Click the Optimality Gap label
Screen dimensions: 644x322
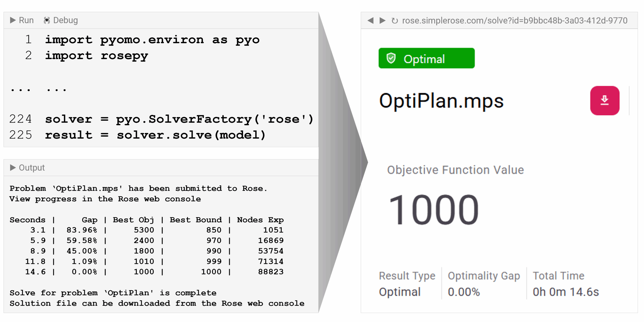pos(484,276)
